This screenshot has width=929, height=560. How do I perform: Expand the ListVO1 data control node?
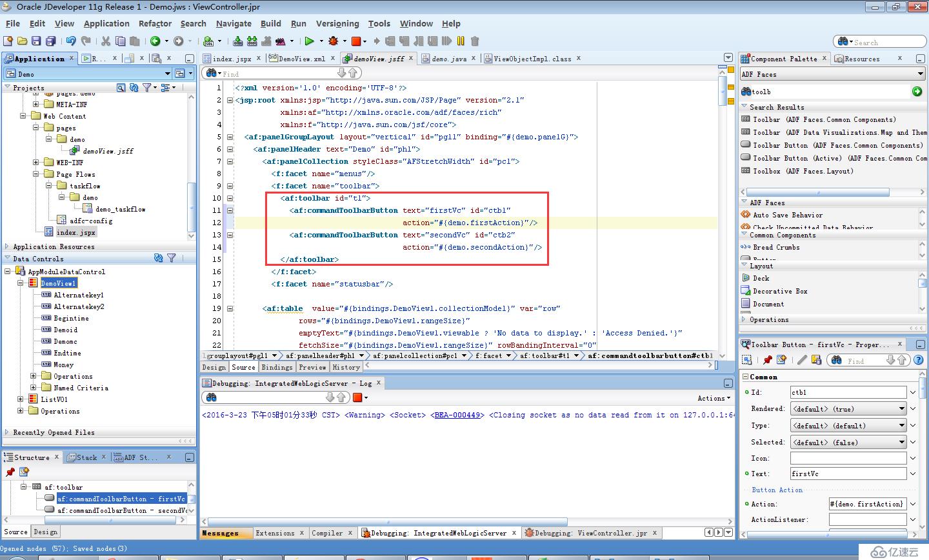click(20, 399)
